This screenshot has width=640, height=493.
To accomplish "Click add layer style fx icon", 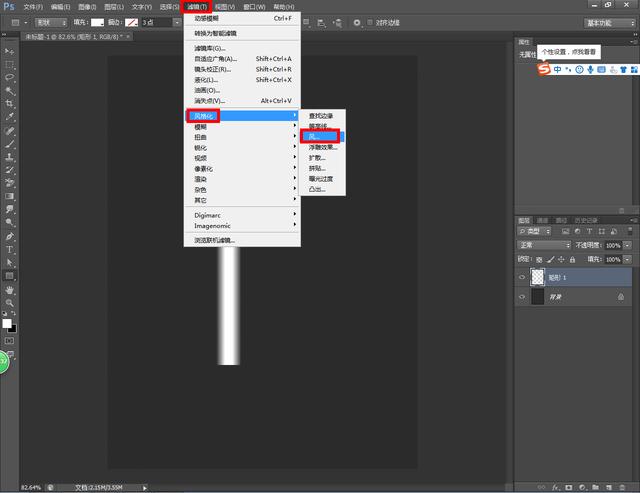I will [556, 487].
